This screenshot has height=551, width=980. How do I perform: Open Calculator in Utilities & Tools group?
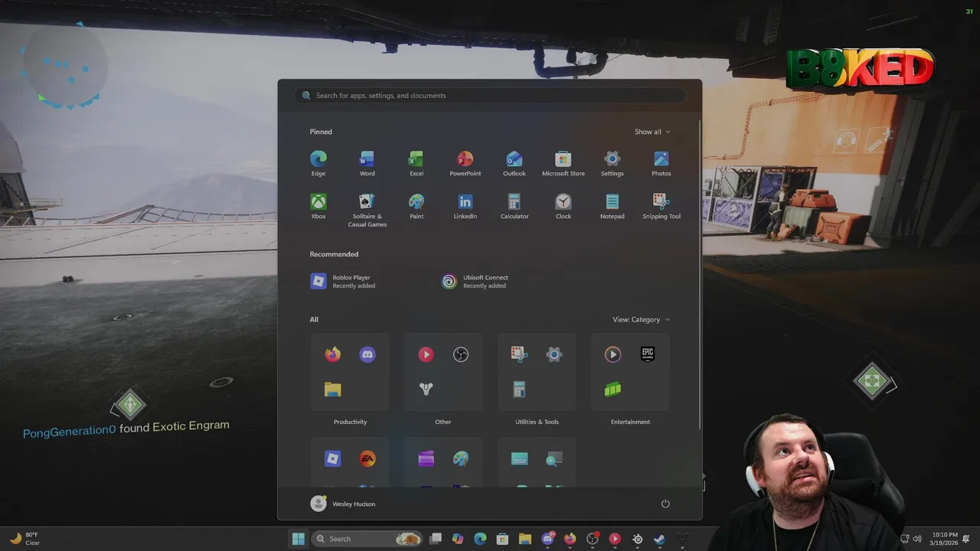[x=519, y=390]
